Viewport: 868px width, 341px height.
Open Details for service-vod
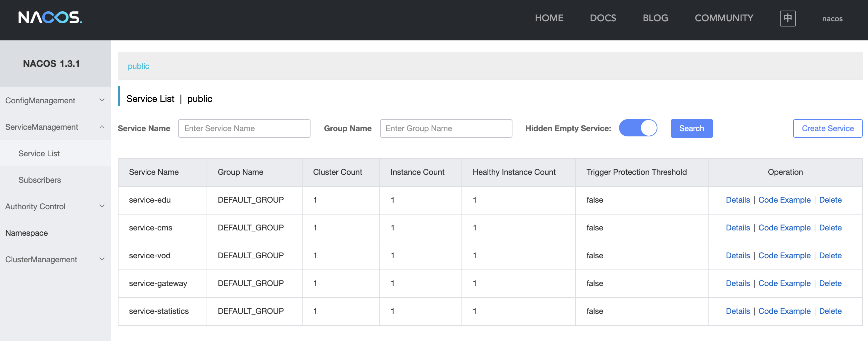[x=738, y=255]
